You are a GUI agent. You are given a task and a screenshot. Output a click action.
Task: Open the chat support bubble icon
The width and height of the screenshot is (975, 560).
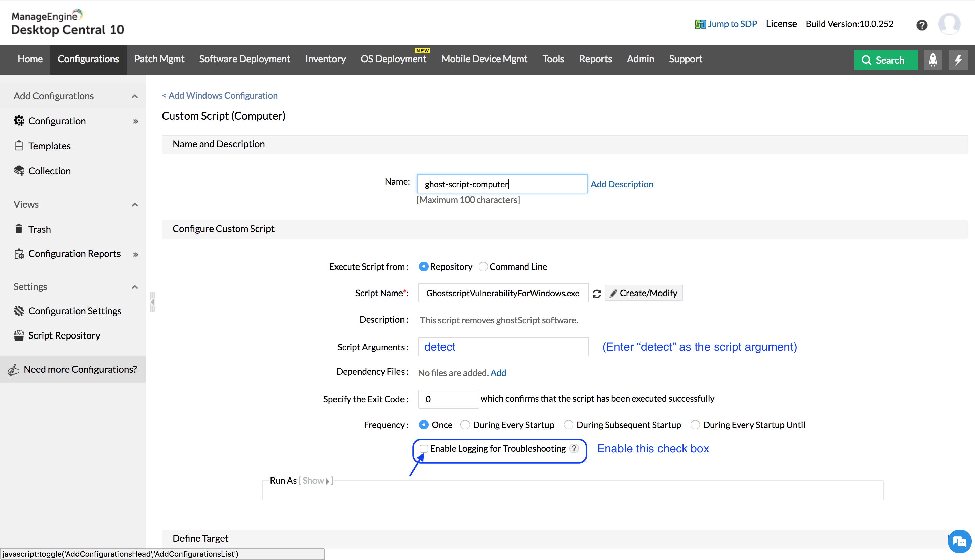pos(959,541)
